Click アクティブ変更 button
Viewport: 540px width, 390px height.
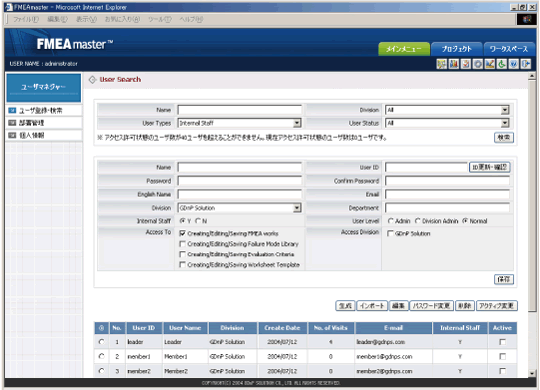tap(497, 306)
